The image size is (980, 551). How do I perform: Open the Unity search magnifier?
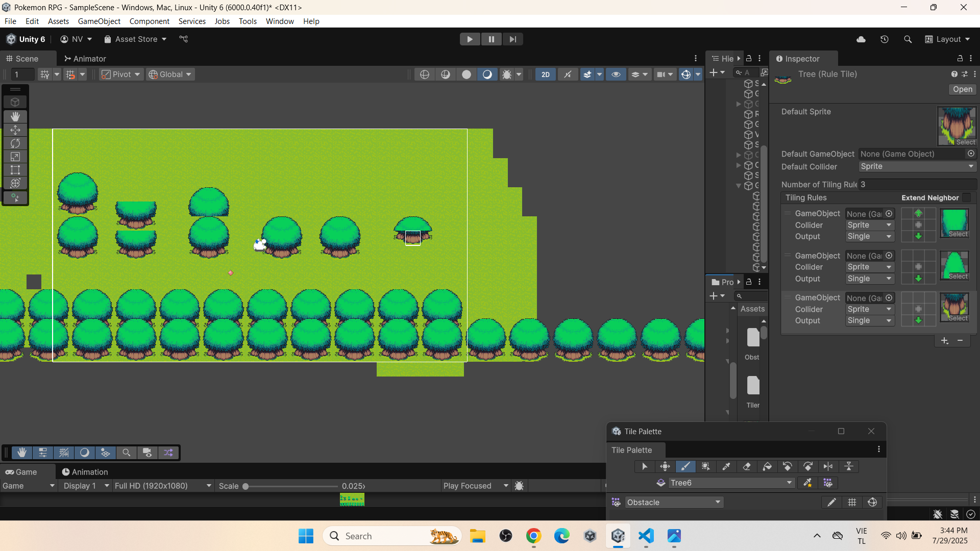[x=908, y=39]
